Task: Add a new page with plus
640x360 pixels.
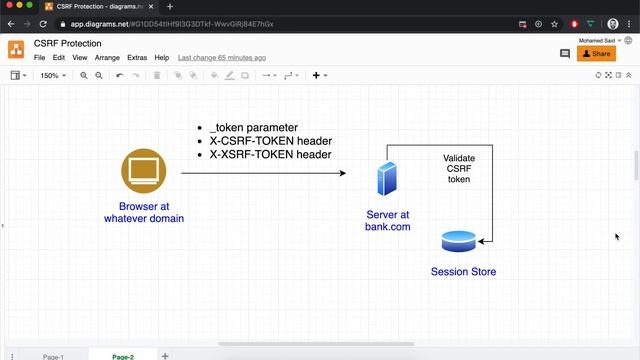Action: click(x=165, y=356)
